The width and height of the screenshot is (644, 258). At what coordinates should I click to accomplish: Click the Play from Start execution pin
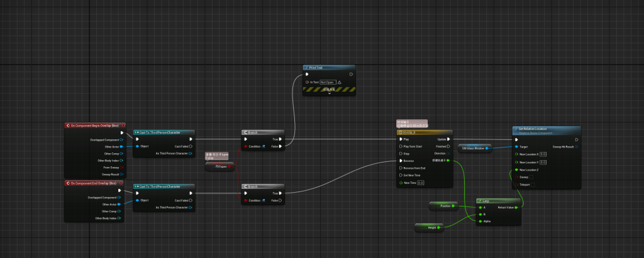click(400, 146)
